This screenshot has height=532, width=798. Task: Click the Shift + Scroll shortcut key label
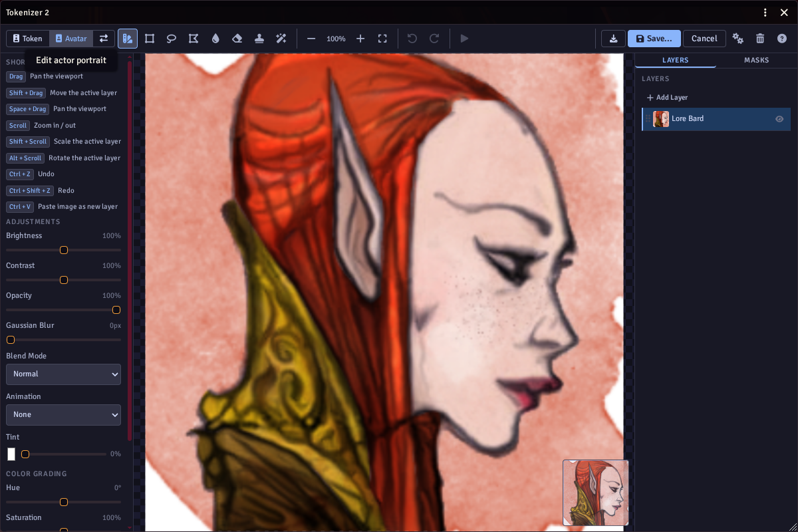tap(28, 142)
